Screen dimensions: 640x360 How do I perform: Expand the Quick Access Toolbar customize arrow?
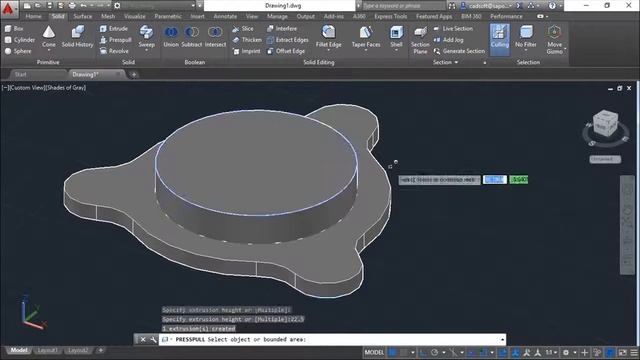(200, 5)
